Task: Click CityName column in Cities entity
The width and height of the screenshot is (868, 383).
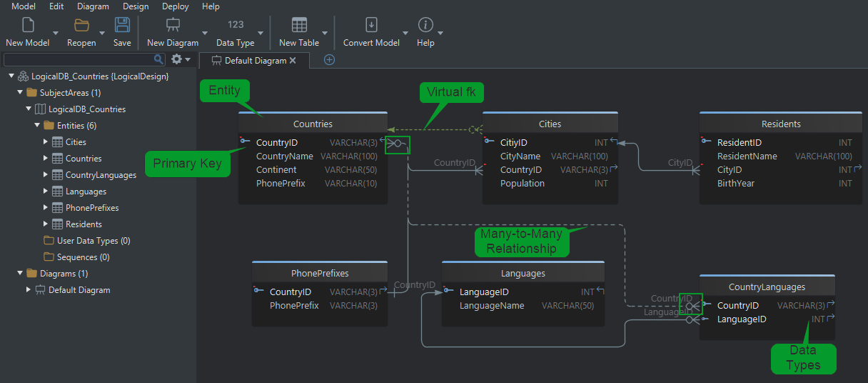Action: point(520,156)
